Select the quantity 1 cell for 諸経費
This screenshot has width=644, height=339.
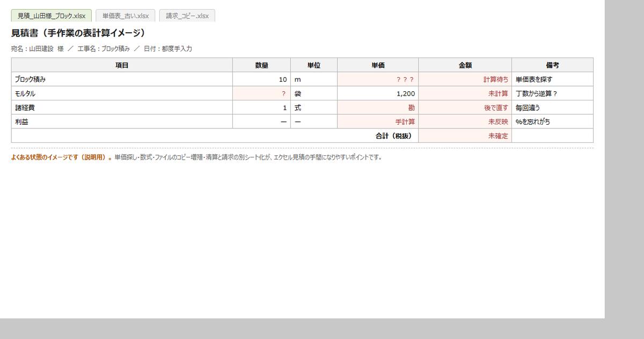[x=262, y=107]
